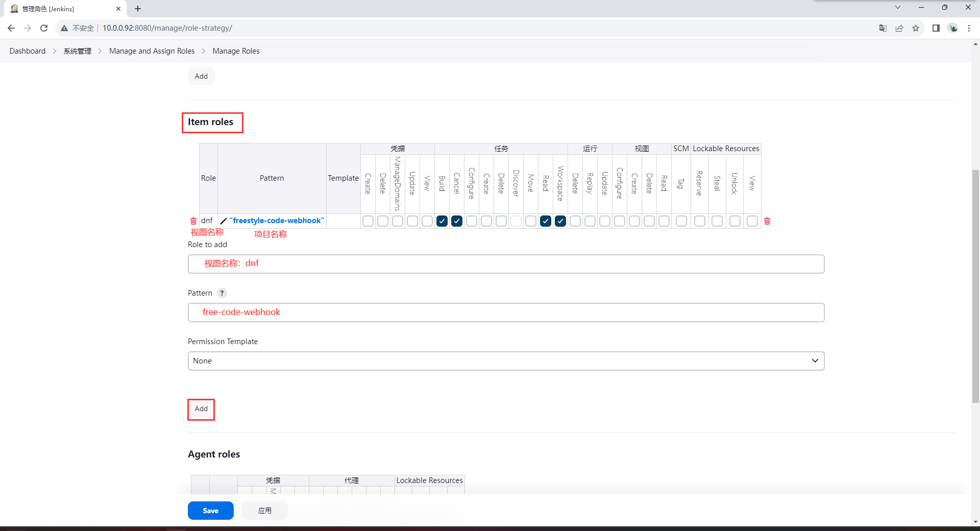Click the translate page icon in address bar

pos(883,28)
